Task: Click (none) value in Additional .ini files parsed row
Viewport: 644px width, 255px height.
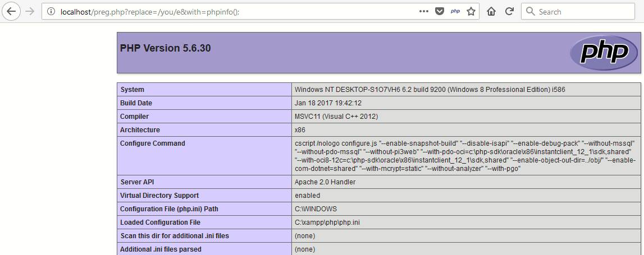Action: tap(305, 249)
